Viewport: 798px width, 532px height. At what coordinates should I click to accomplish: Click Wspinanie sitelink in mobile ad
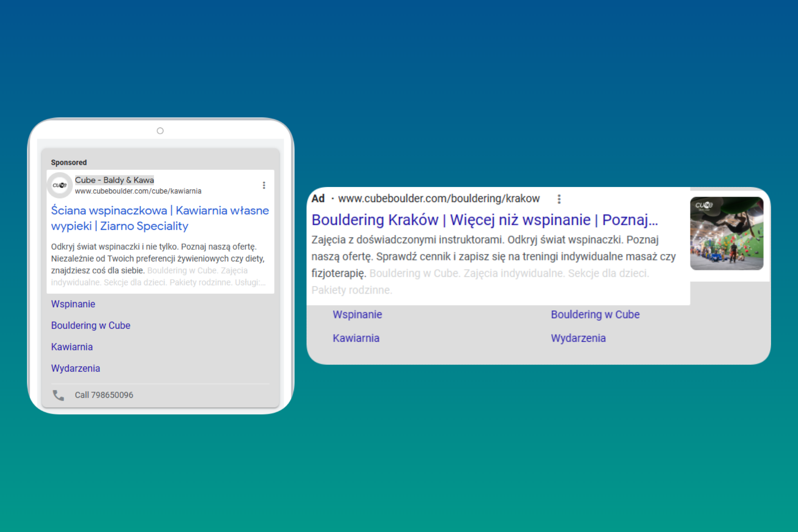pyautogui.click(x=73, y=304)
